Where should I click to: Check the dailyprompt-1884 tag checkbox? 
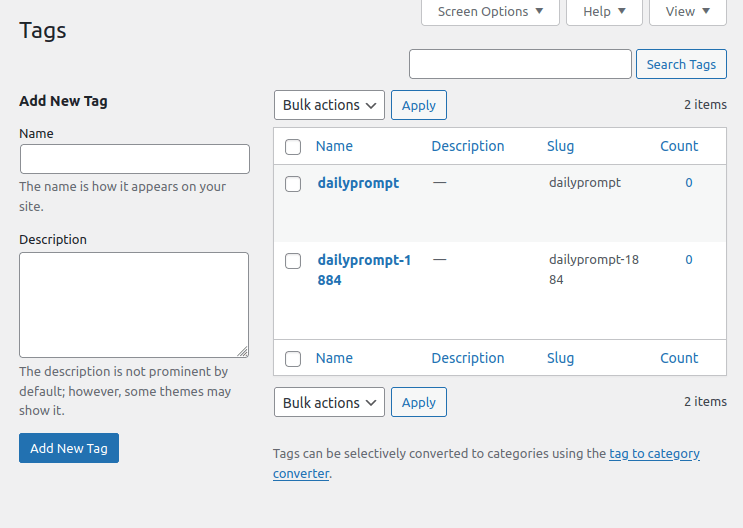tap(293, 261)
